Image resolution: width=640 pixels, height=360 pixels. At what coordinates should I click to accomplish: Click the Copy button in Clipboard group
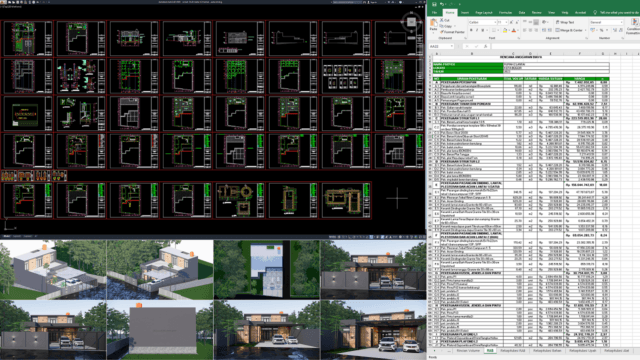[446, 26]
